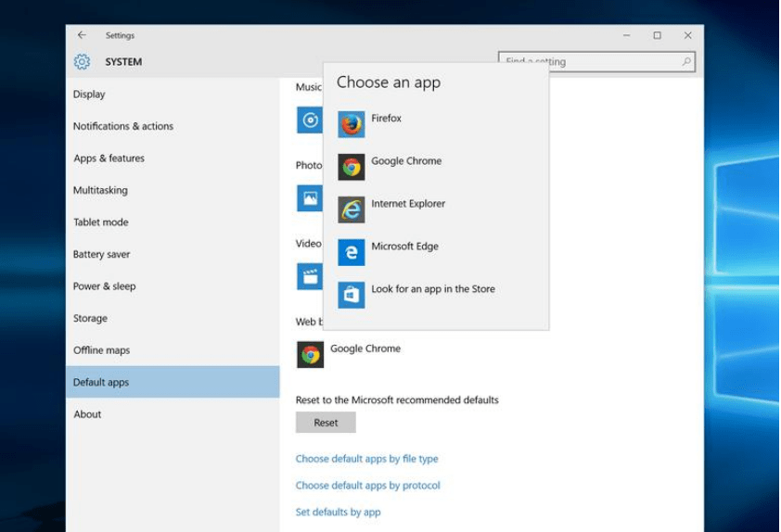Click the search magnifier icon

(x=686, y=62)
